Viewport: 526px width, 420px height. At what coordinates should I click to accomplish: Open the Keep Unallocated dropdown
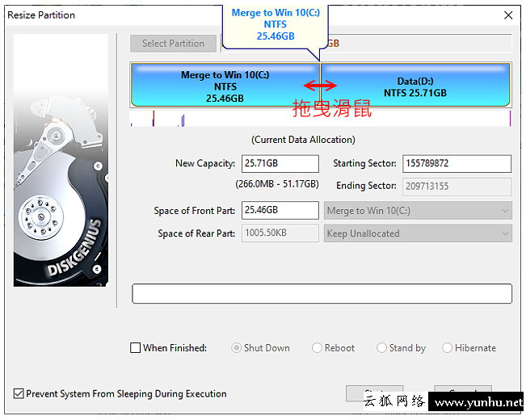(x=418, y=233)
